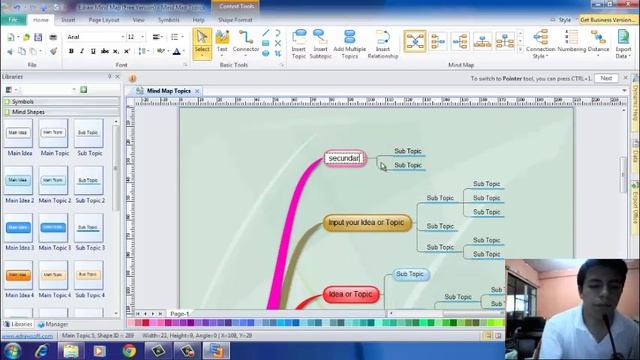Toggle Subscript formatting
Image resolution: width=640 pixels, height=360 pixels.
point(116,51)
